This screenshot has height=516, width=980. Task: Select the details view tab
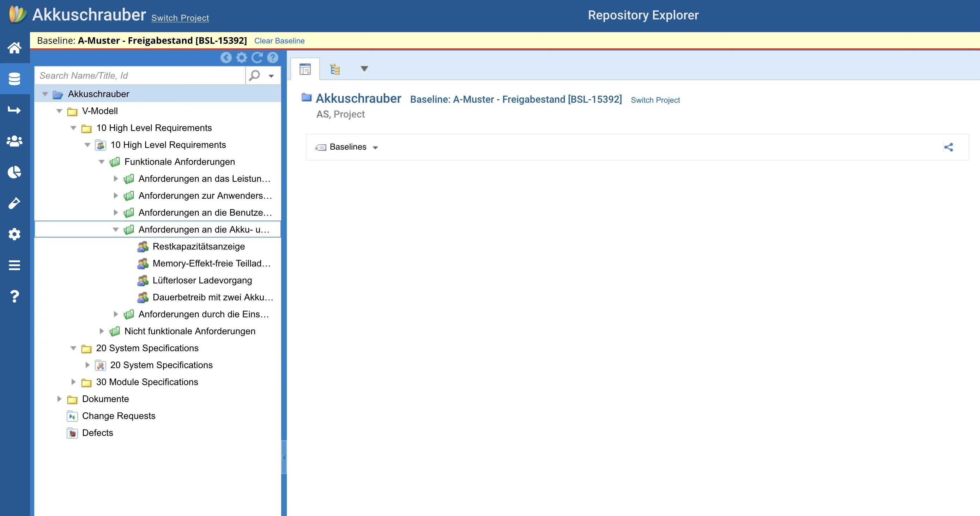click(x=305, y=69)
